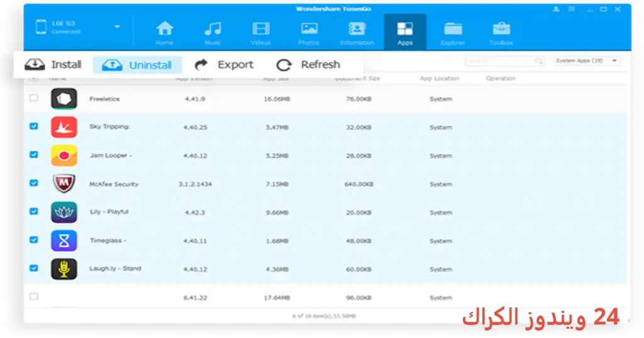Select the Apps tab
The image size is (644, 338).
405,32
